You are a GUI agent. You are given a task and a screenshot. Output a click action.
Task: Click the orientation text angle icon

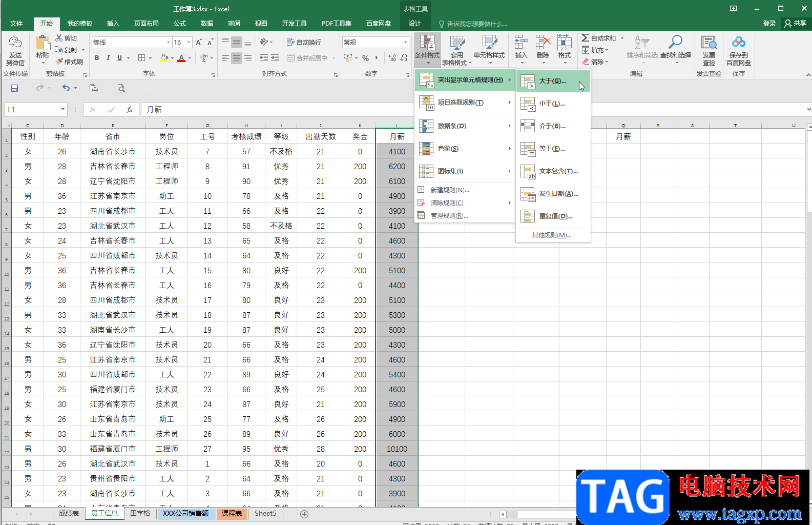coord(264,42)
